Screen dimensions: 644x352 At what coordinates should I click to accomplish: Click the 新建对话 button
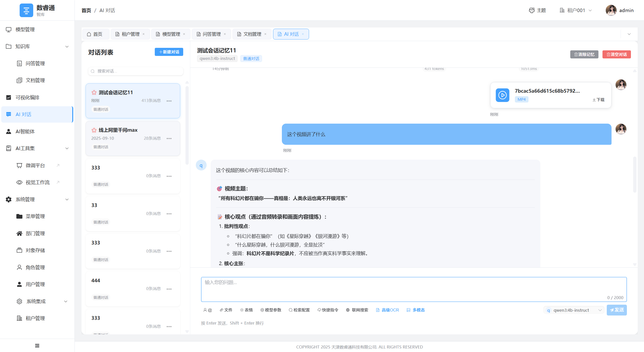[169, 52]
